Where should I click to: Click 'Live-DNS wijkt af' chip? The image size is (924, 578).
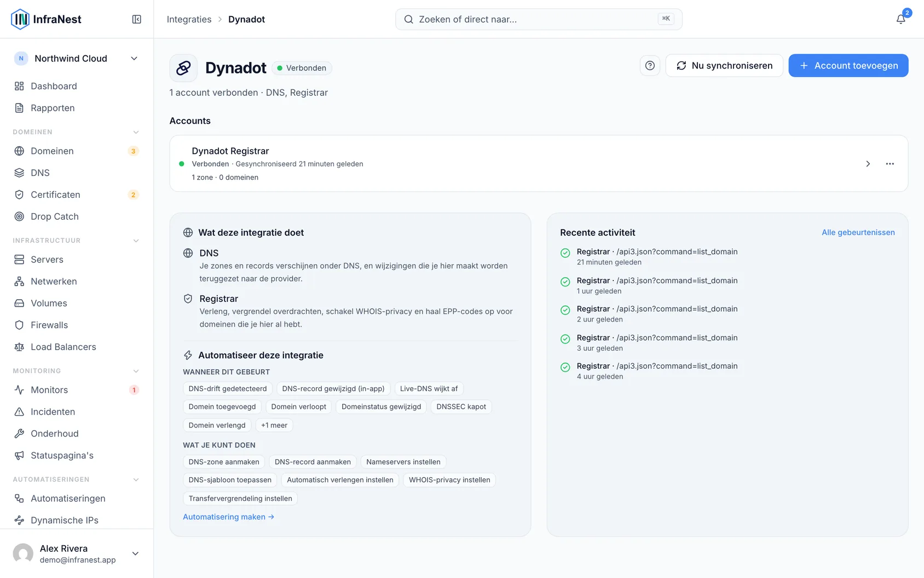click(429, 388)
